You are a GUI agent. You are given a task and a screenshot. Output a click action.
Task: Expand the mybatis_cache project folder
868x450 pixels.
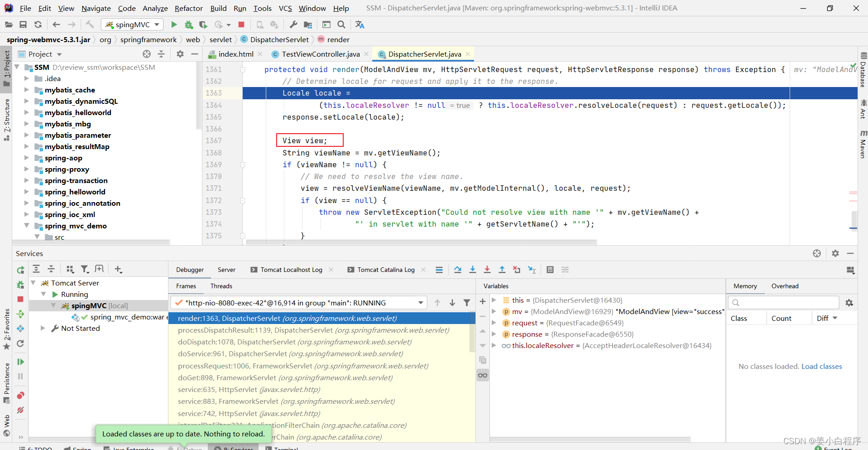(26, 90)
